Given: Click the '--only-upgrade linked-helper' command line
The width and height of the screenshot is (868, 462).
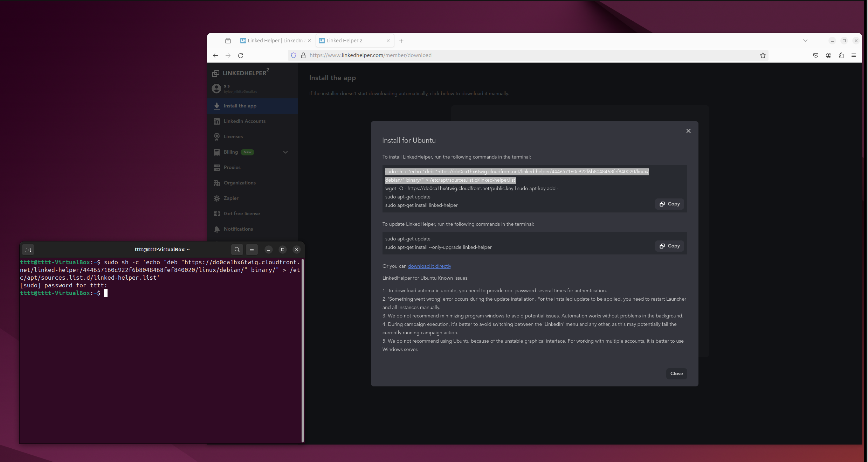Looking at the screenshot, I should [x=438, y=247].
